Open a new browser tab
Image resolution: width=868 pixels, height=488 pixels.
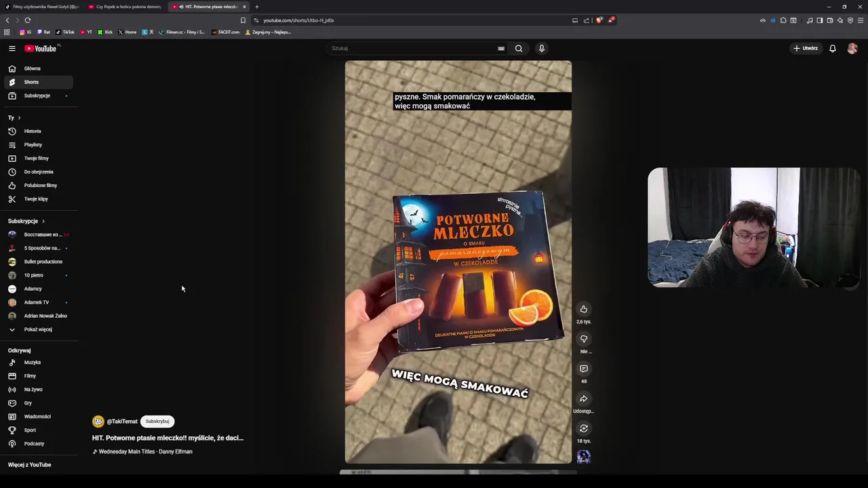coord(256,7)
